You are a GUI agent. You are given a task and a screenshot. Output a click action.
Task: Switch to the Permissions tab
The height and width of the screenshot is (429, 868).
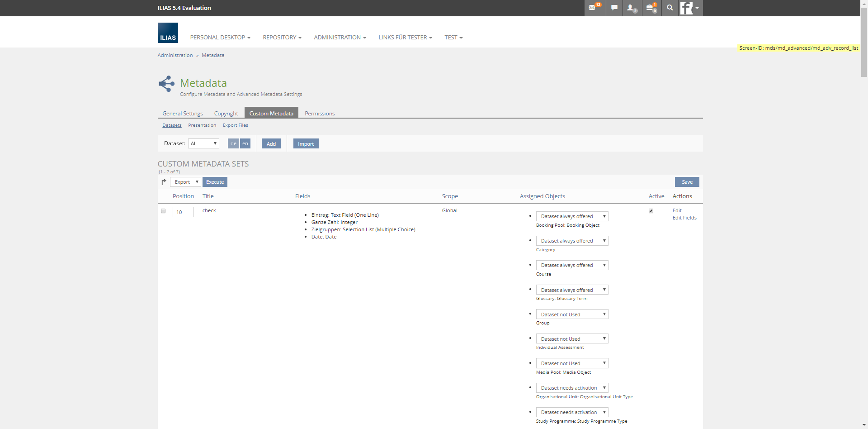[x=320, y=114]
